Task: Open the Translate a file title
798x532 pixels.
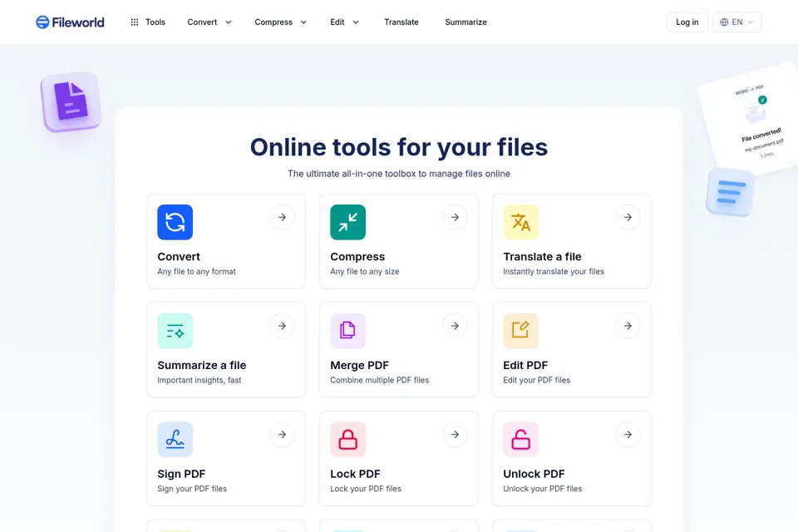Action: 542,257
